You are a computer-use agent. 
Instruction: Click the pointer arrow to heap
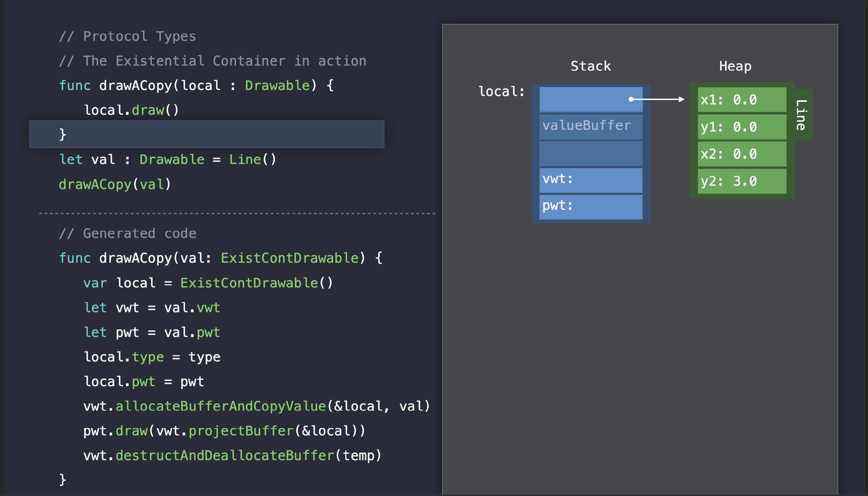pyautogui.click(x=658, y=99)
